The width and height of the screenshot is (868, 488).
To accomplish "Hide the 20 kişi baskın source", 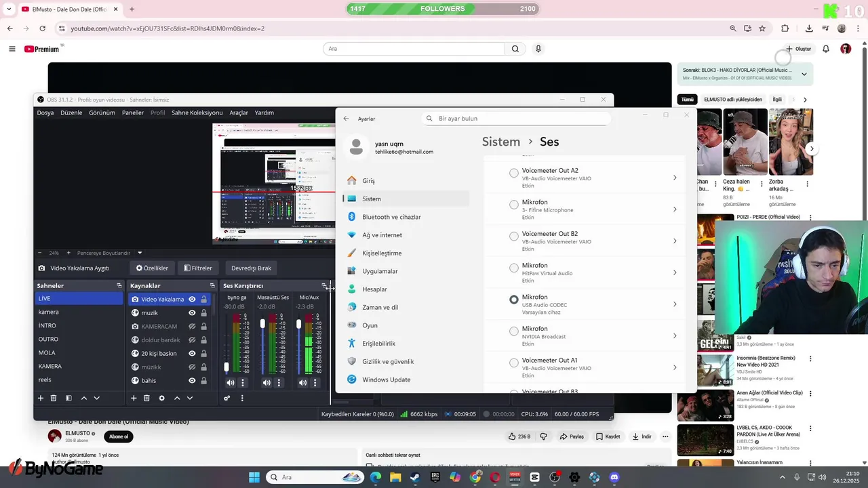I will (x=192, y=353).
